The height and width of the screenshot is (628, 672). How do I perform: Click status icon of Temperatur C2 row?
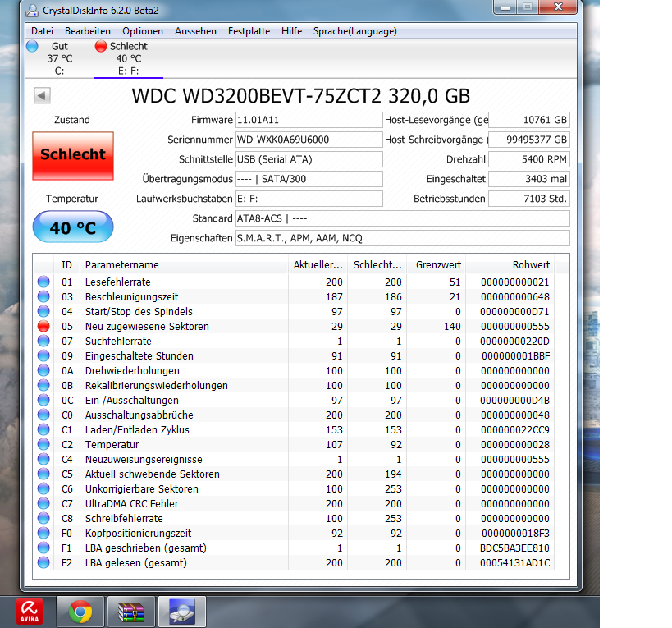click(43, 445)
